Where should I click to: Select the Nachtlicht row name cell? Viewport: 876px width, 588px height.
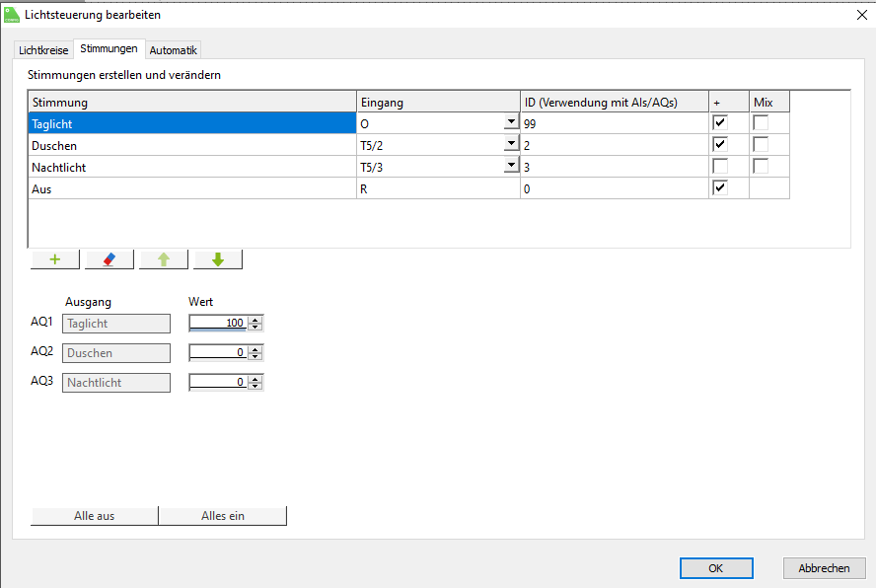click(x=192, y=167)
